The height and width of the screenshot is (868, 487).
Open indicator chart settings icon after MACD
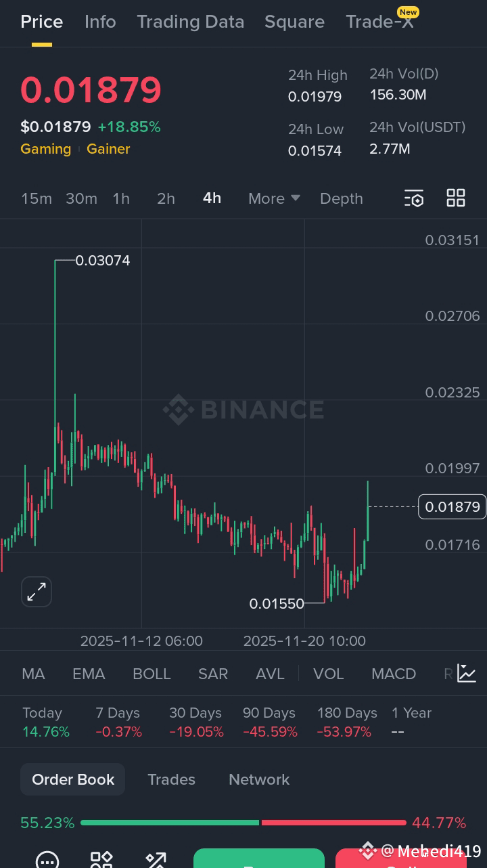pyautogui.click(x=467, y=673)
